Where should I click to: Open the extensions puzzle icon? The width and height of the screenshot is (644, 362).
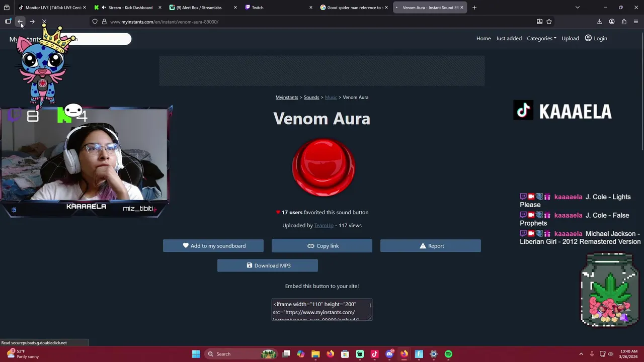pyautogui.click(x=624, y=22)
